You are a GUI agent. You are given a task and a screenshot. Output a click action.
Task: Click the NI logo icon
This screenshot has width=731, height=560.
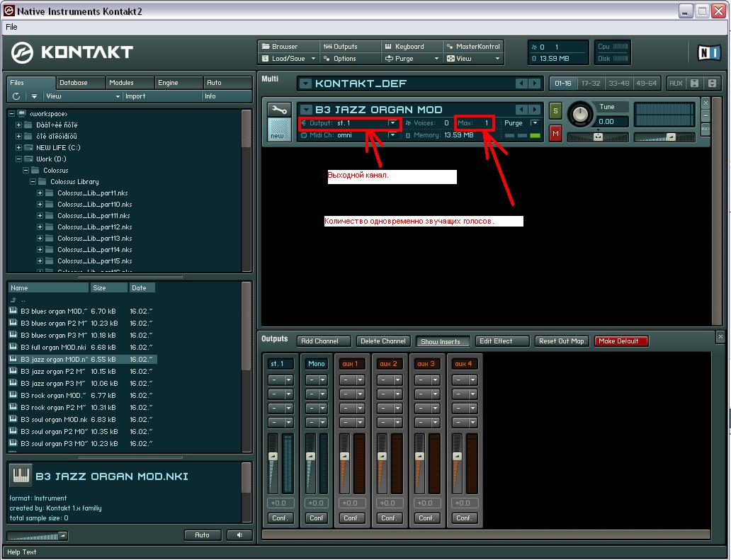coord(709,53)
